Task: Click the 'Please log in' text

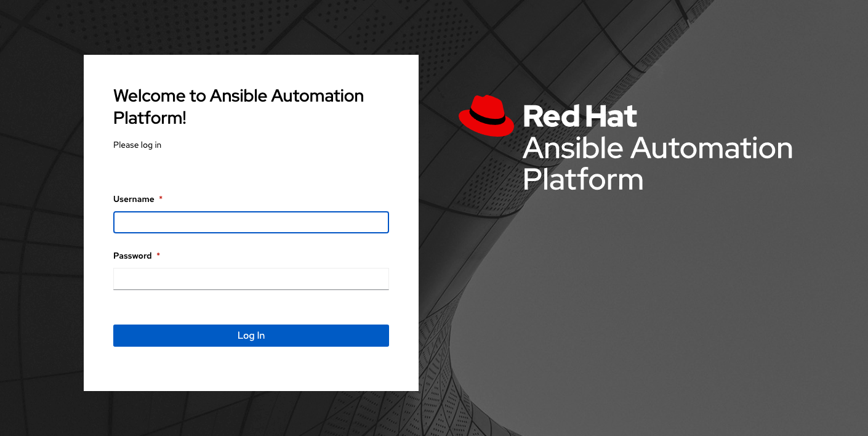Action: click(137, 145)
